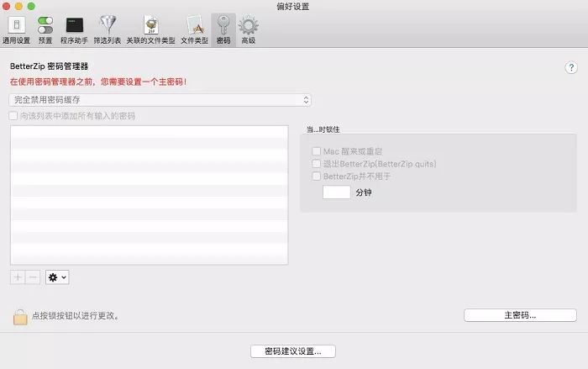Image resolution: width=588 pixels, height=369 pixels.
Task: Click the green zoom window button
Action: [32, 6]
